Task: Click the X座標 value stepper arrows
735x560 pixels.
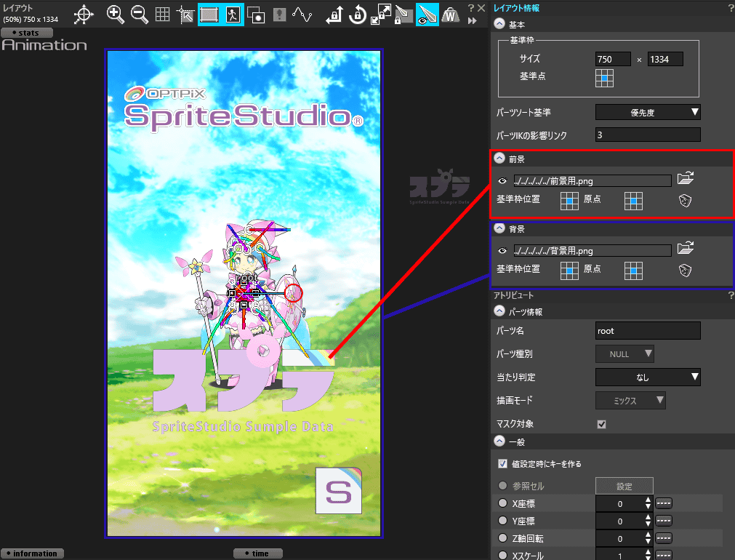Action: (x=648, y=503)
